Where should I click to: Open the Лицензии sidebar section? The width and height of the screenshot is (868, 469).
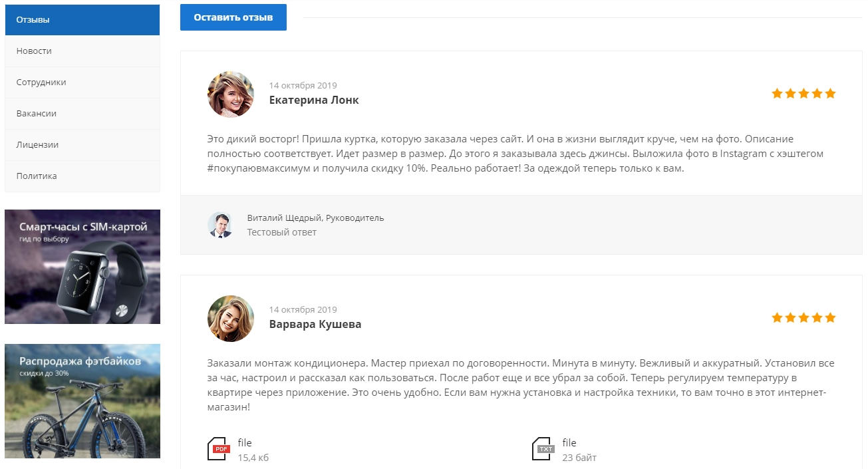pyautogui.click(x=82, y=145)
